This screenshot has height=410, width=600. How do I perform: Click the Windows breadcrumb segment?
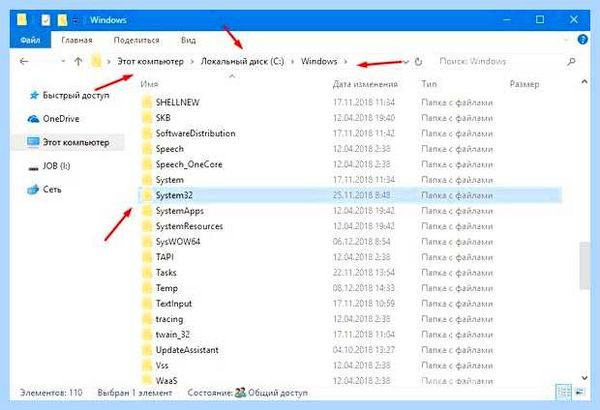(x=319, y=62)
